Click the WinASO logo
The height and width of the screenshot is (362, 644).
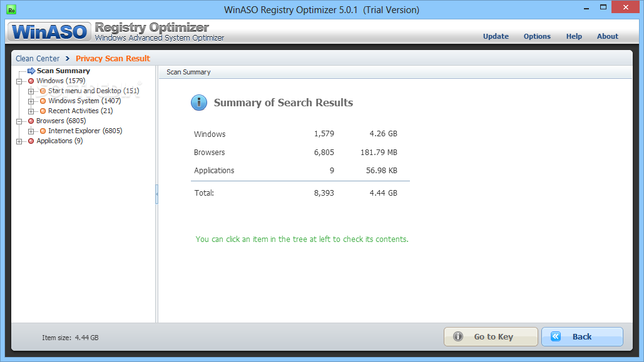pos(49,32)
